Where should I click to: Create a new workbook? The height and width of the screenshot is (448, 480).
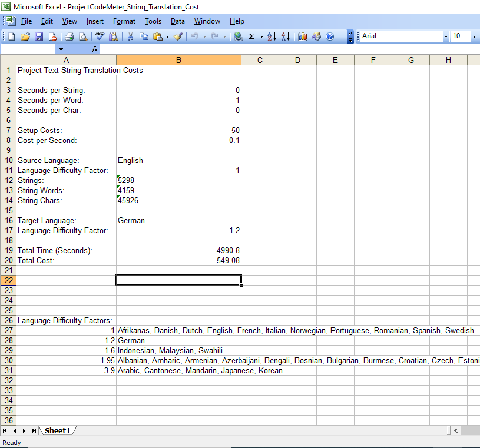tap(10, 36)
